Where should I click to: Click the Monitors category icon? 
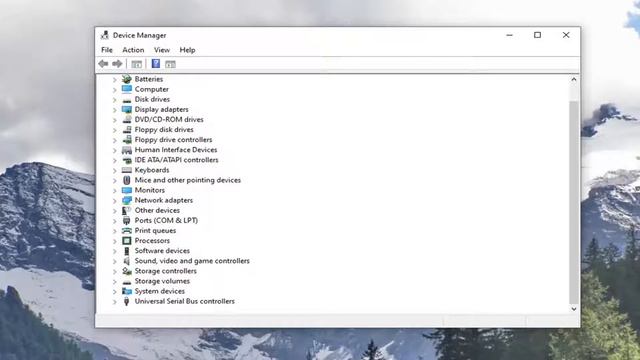pos(127,190)
